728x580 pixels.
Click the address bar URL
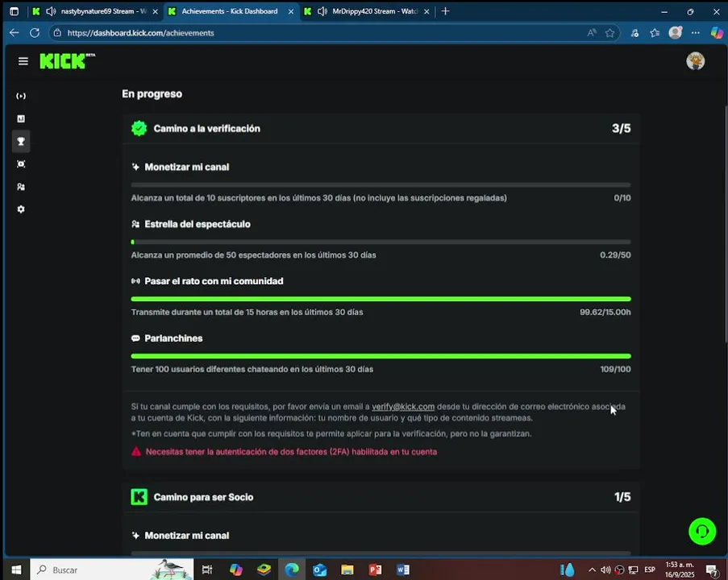tap(140, 33)
